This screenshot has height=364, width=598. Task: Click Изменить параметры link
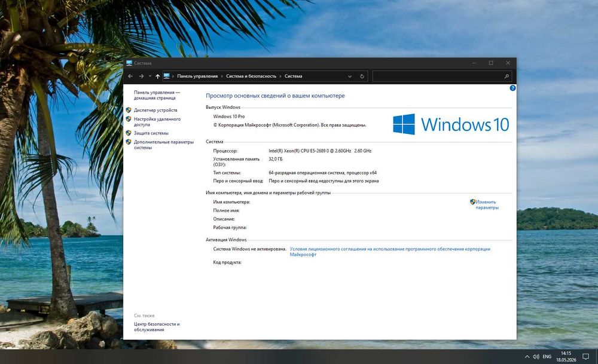(x=487, y=204)
